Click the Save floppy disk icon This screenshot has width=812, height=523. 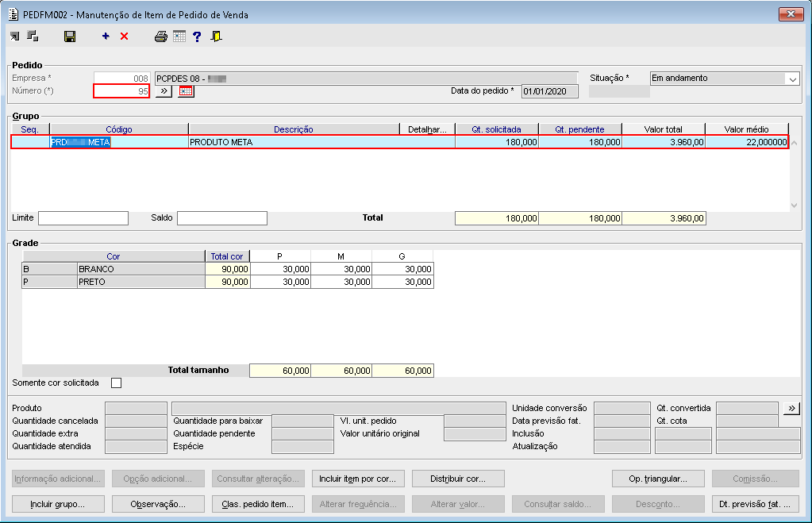(70, 37)
